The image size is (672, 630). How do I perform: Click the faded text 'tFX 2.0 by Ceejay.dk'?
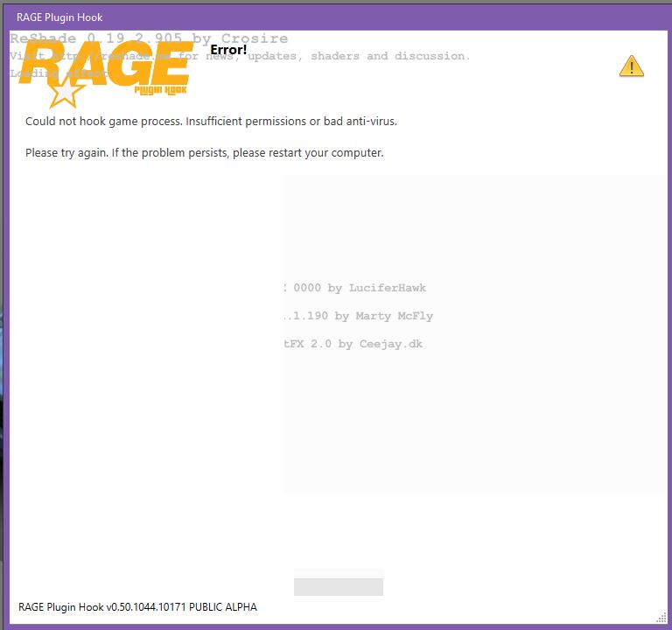pyautogui.click(x=353, y=344)
